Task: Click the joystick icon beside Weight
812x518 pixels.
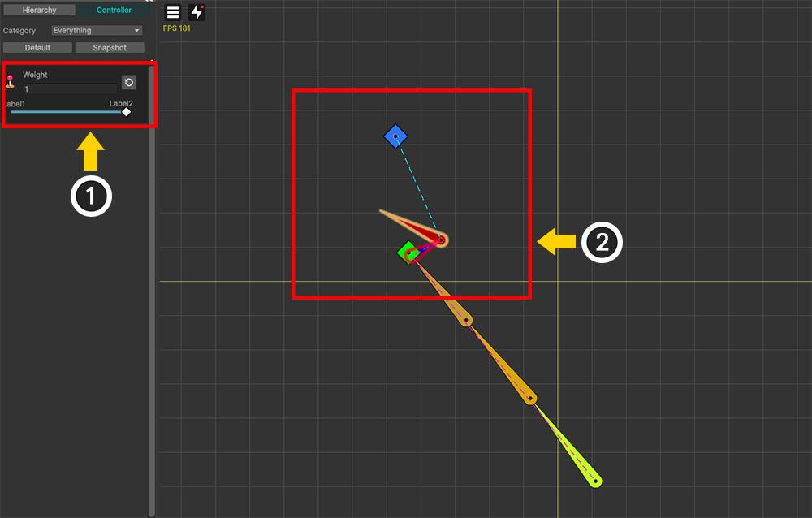Action: click(x=11, y=81)
